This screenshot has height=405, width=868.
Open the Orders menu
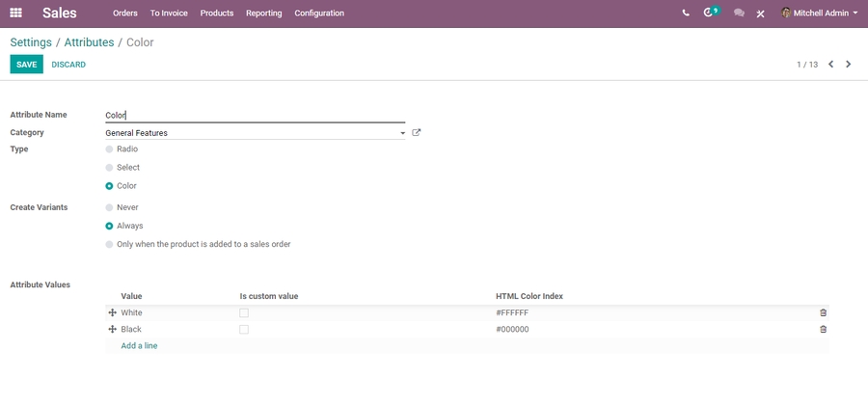pyautogui.click(x=124, y=13)
